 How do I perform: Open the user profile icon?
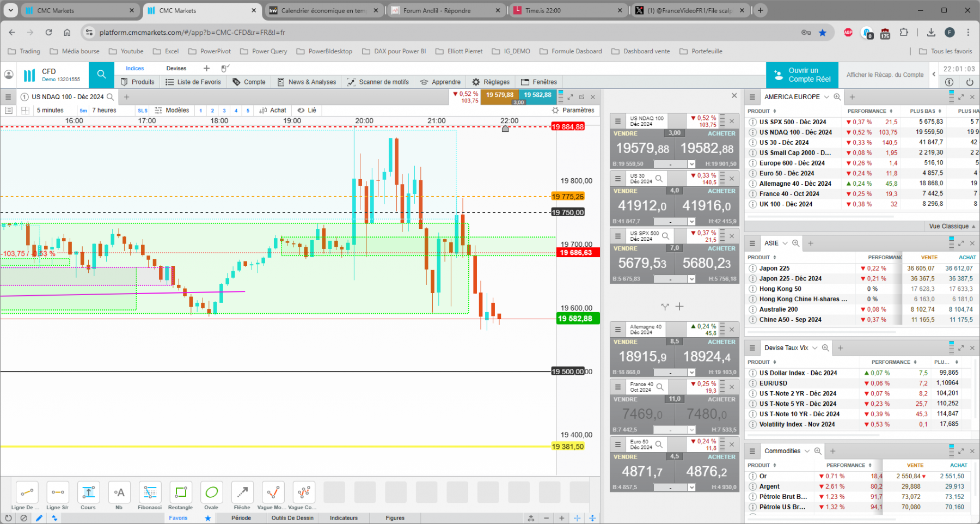coord(9,75)
